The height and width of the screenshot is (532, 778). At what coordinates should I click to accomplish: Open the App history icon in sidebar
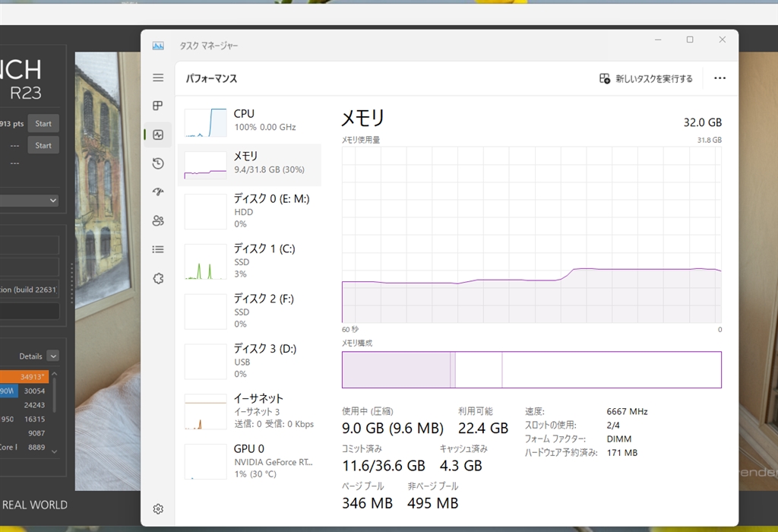click(x=158, y=163)
